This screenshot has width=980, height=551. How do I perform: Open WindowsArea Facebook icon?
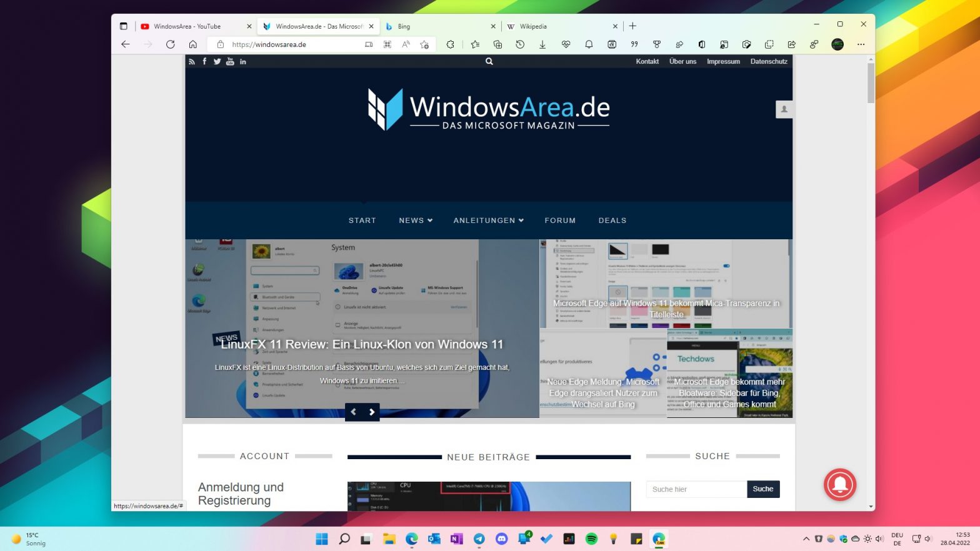click(x=204, y=61)
